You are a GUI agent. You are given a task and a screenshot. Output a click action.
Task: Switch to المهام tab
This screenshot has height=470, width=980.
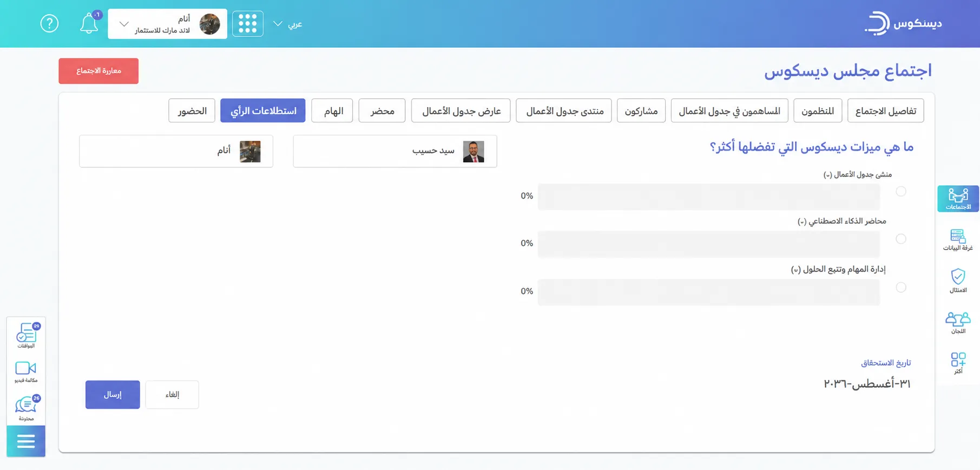click(x=332, y=110)
